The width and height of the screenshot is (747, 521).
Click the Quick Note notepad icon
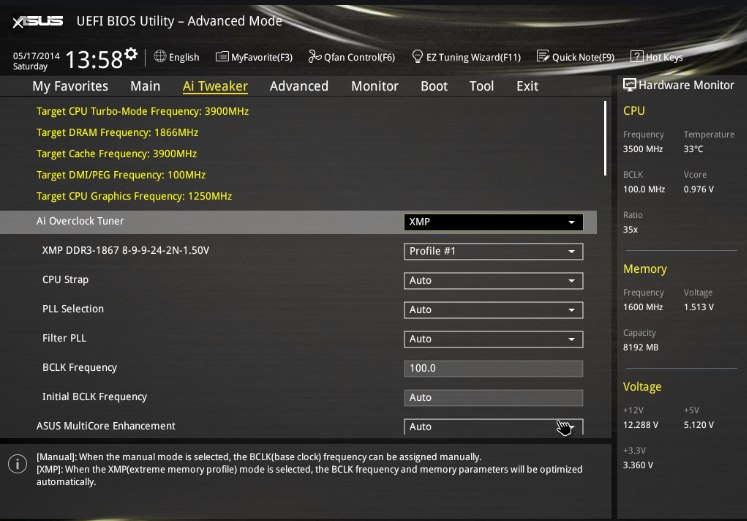click(543, 56)
